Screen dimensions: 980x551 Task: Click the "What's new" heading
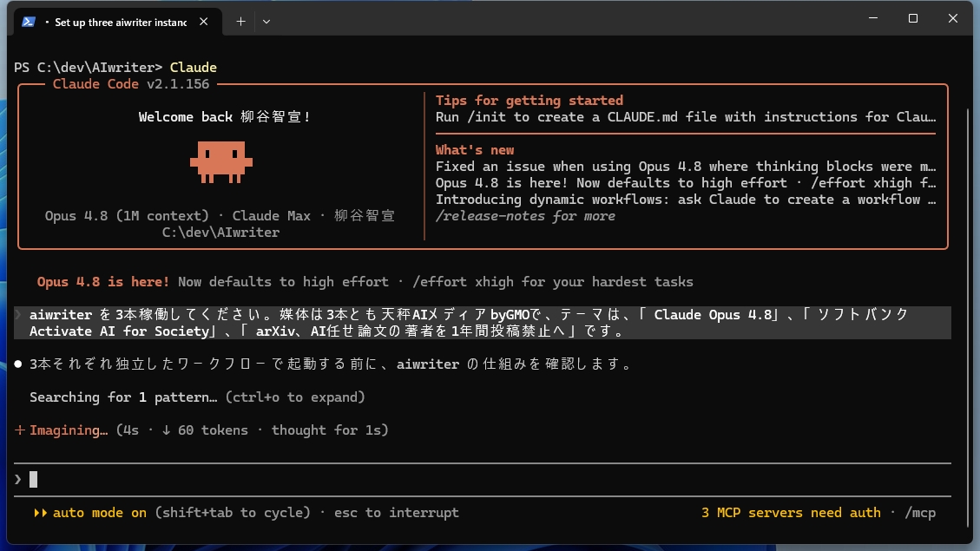474,150
